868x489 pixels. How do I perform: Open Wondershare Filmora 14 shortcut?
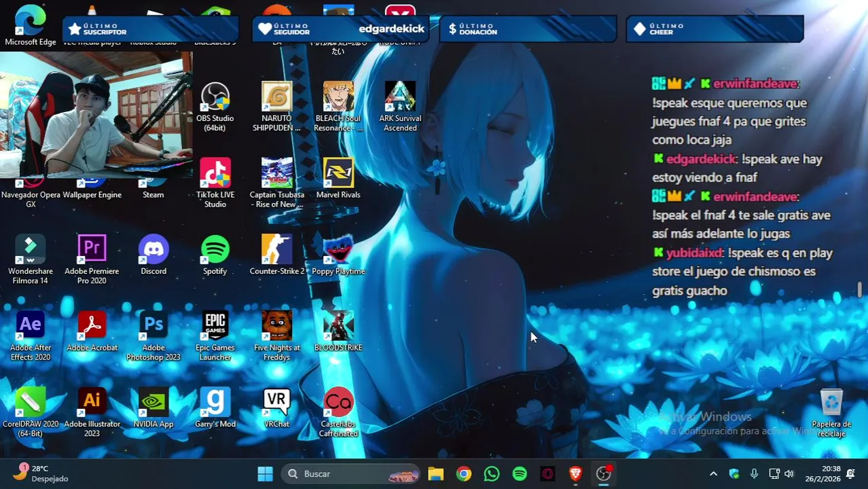31,259
